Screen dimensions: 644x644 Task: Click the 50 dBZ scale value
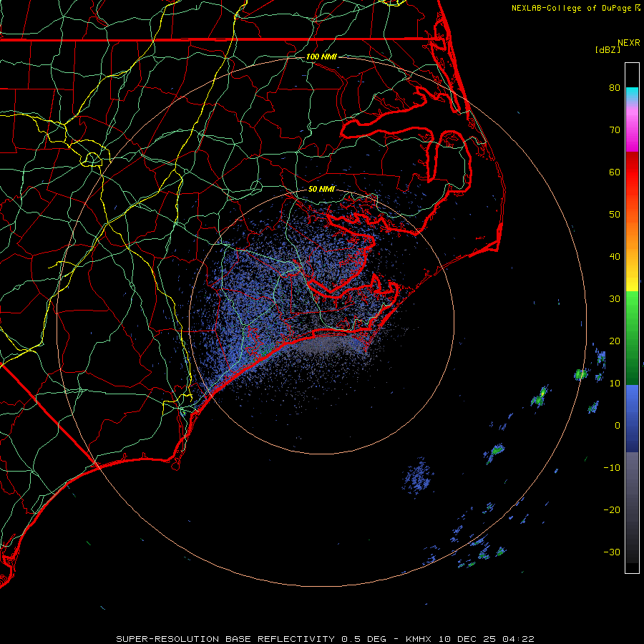pos(615,215)
